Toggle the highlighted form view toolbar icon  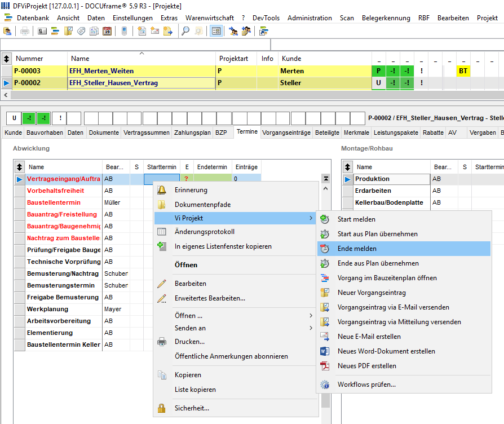(216, 31)
